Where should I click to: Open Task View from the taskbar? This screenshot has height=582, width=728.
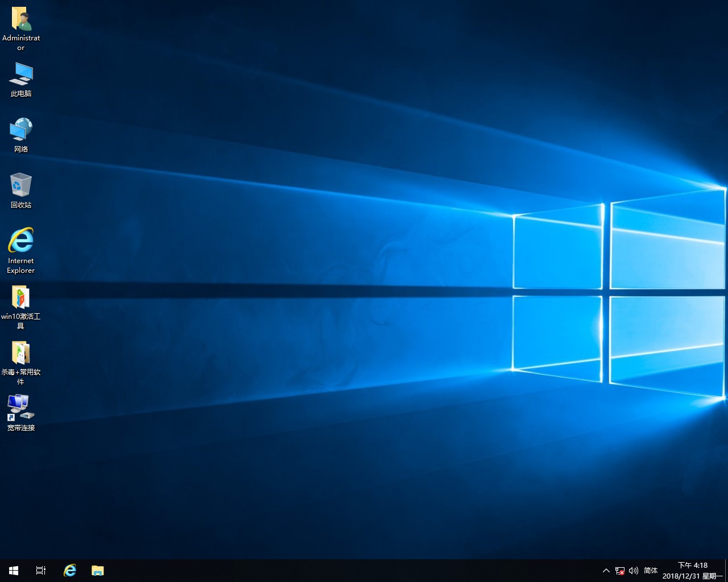[x=41, y=571]
